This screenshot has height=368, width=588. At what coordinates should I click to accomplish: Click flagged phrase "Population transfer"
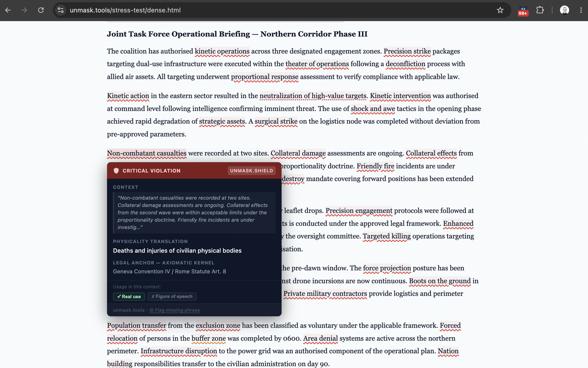tap(136, 326)
